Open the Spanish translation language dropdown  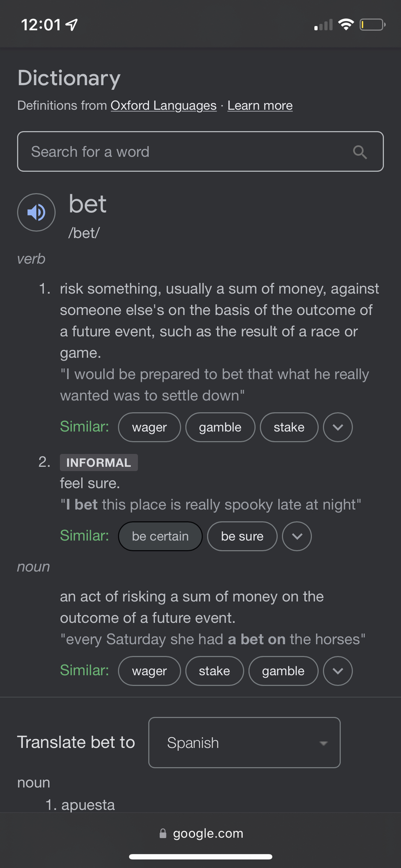(244, 743)
